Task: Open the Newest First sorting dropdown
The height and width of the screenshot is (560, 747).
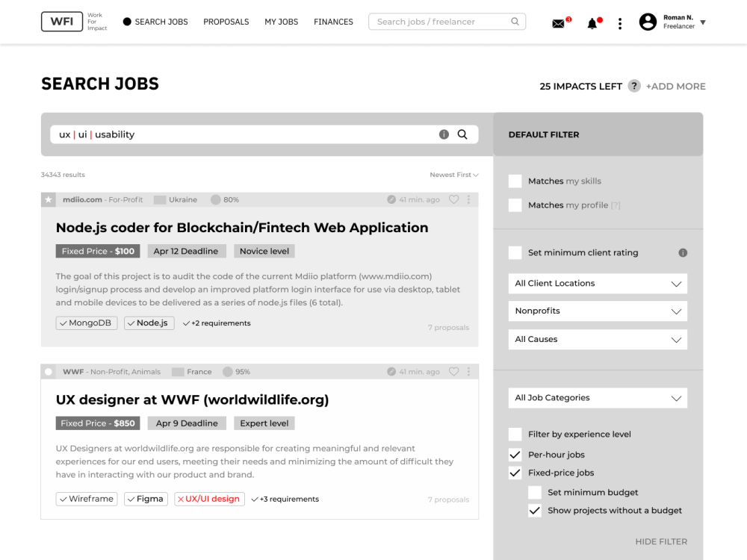Action: 453,174
